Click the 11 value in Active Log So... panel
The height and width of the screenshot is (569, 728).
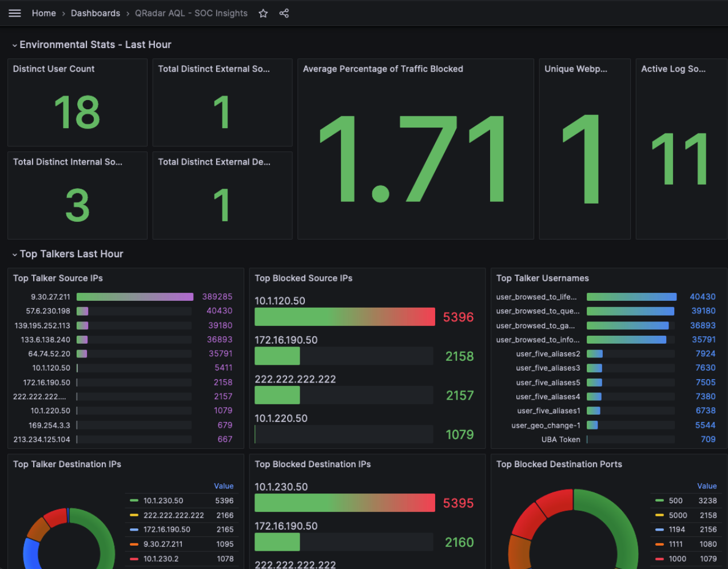coord(680,158)
